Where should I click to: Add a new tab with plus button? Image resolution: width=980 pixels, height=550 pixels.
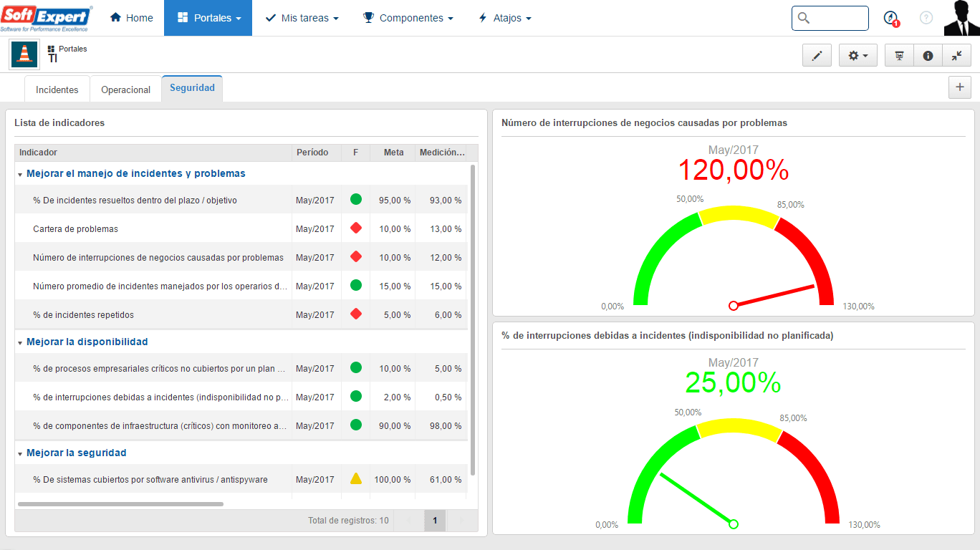click(x=959, y=87)
